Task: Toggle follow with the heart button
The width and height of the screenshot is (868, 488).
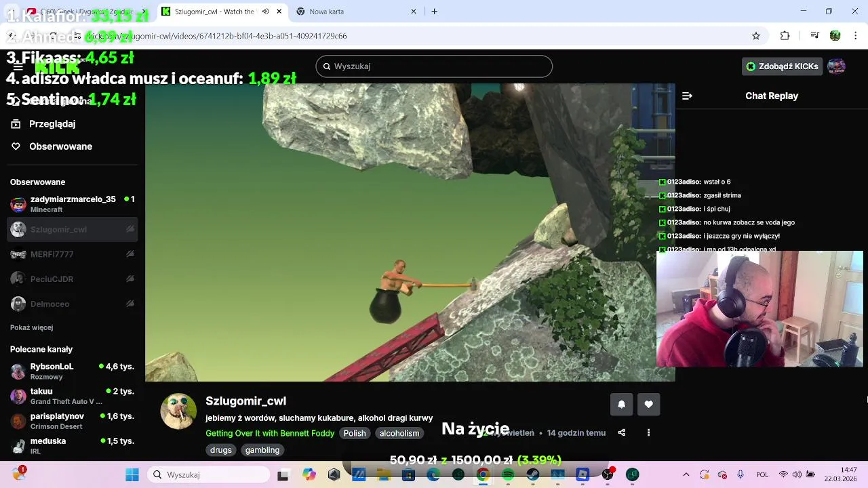Action: click(x=649, y=404)
